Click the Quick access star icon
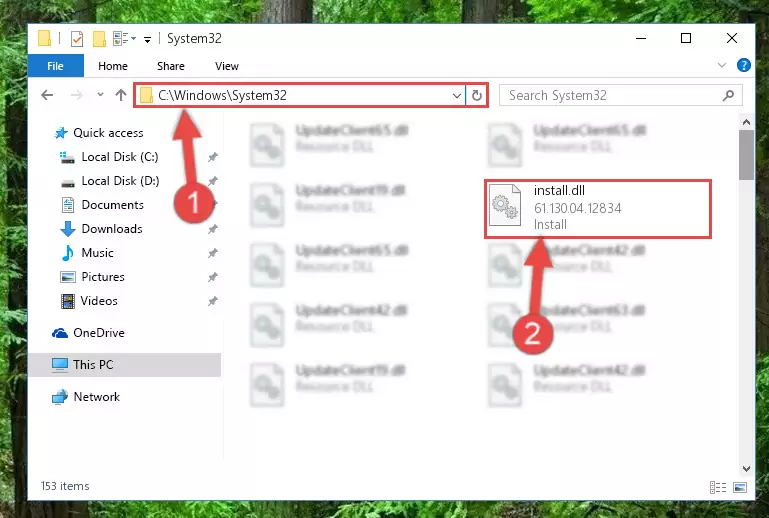 (x=61, y=133)
